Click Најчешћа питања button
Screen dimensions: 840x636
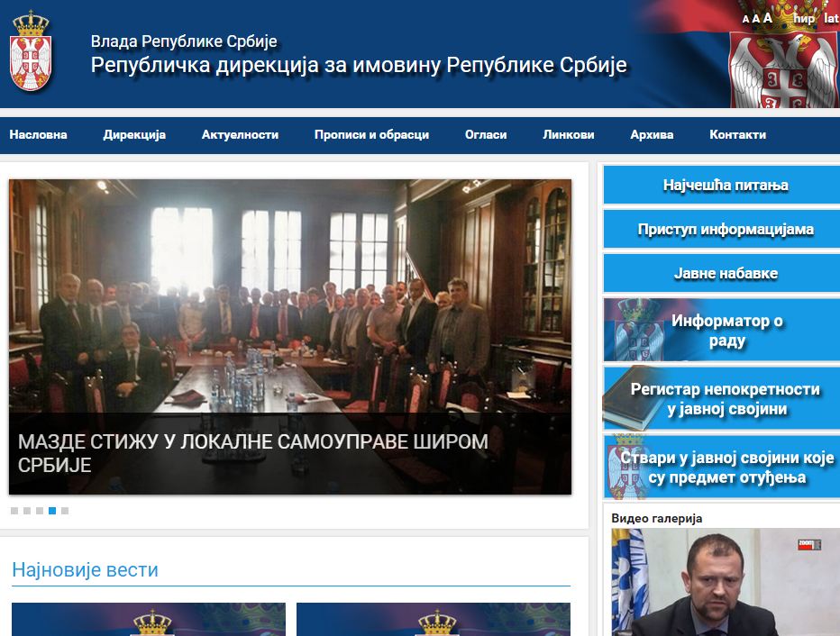point(722,186)
